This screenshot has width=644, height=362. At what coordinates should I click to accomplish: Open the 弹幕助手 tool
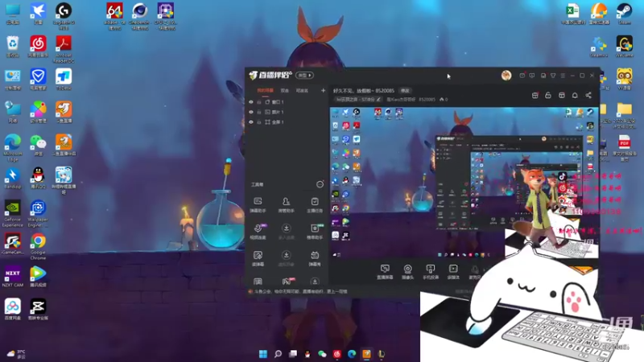coord(258,204)
